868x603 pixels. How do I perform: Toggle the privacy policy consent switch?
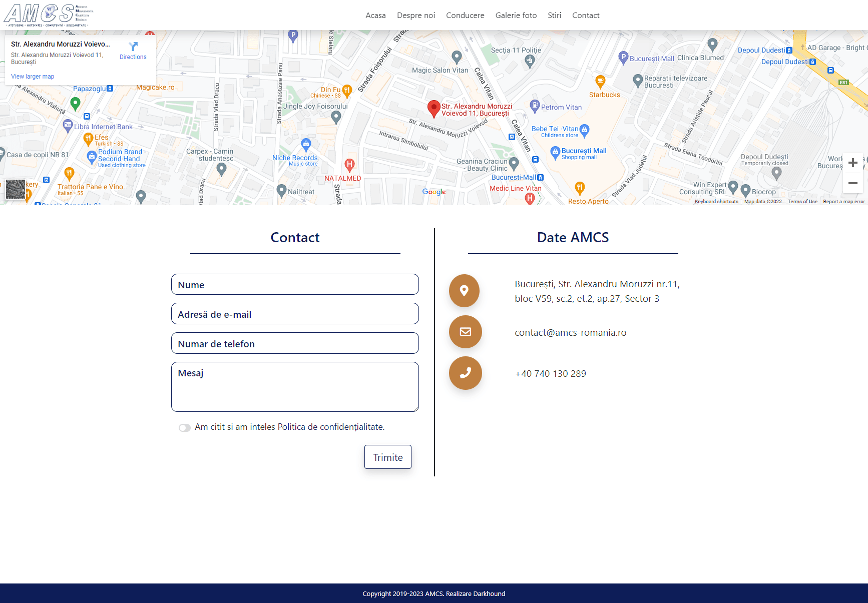click(185, 428)
